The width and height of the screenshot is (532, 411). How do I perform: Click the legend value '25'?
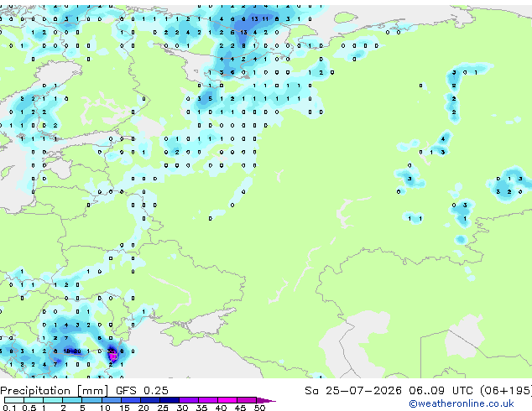pyautogui.click(x=163, y=408)
